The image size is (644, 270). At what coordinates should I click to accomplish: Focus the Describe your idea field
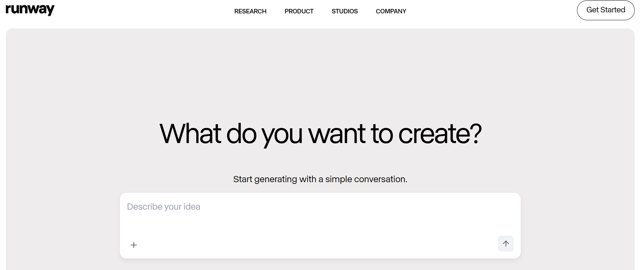pyautogui.click(x=320, y=213)
